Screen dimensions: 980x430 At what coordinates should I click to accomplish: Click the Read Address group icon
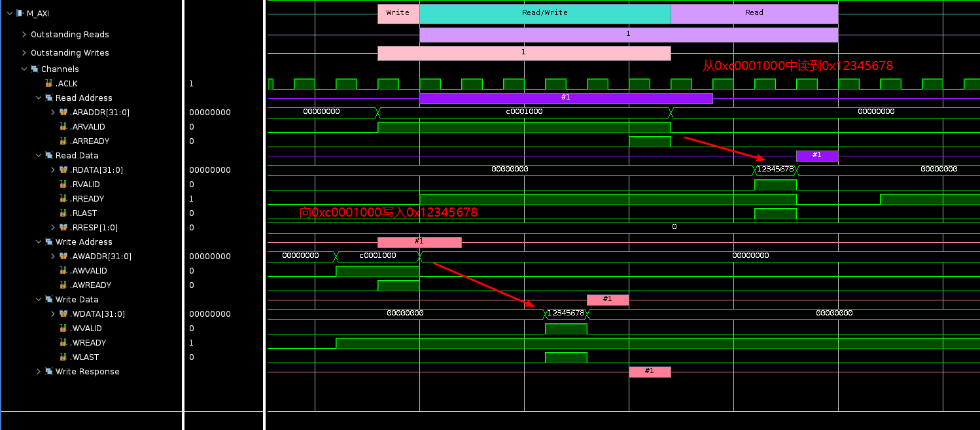[49, 98]
